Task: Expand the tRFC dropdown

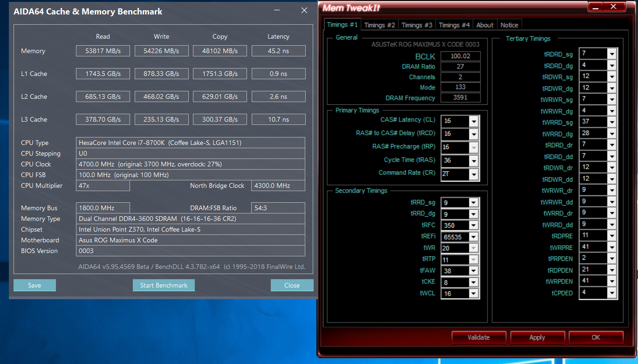Action: tap(474, 226)
